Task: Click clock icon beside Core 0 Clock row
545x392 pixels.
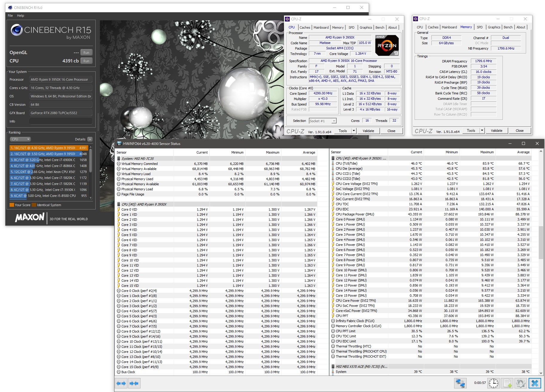Action: (119, 291)
